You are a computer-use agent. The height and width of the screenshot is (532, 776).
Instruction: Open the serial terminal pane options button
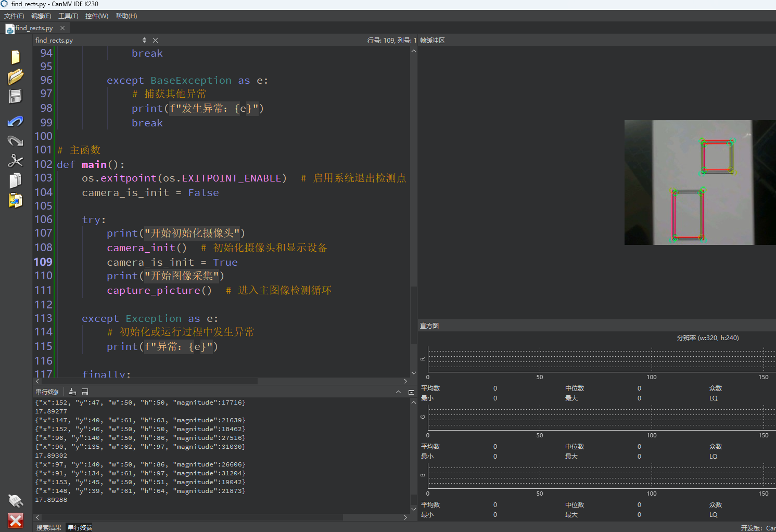tap(411, 392)
